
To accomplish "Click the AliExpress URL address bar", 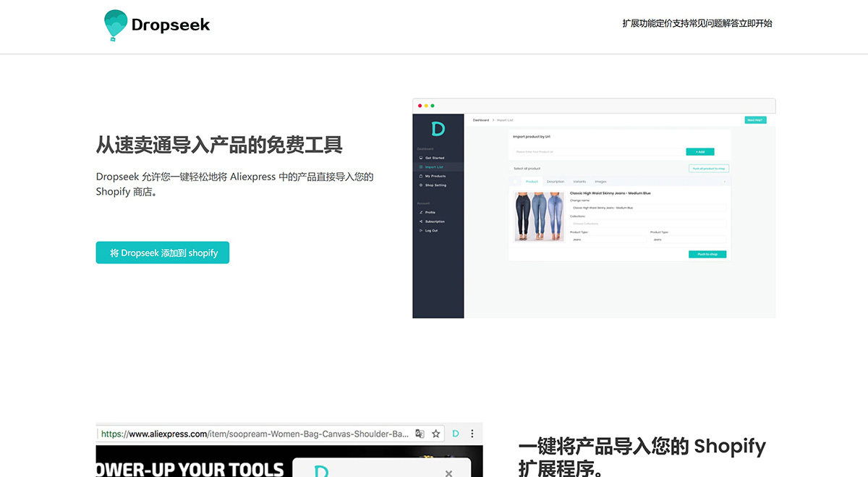I will 253,434.
